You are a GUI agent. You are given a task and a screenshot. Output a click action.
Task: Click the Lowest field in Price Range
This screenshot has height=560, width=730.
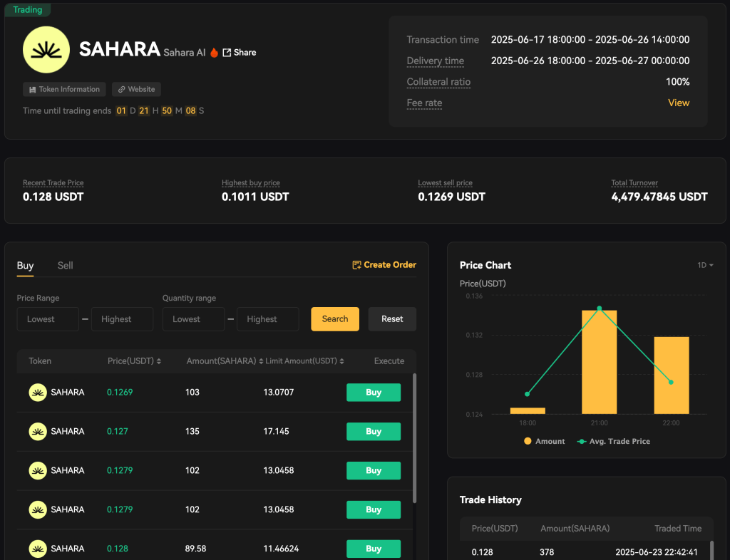[x=48, y=318]
